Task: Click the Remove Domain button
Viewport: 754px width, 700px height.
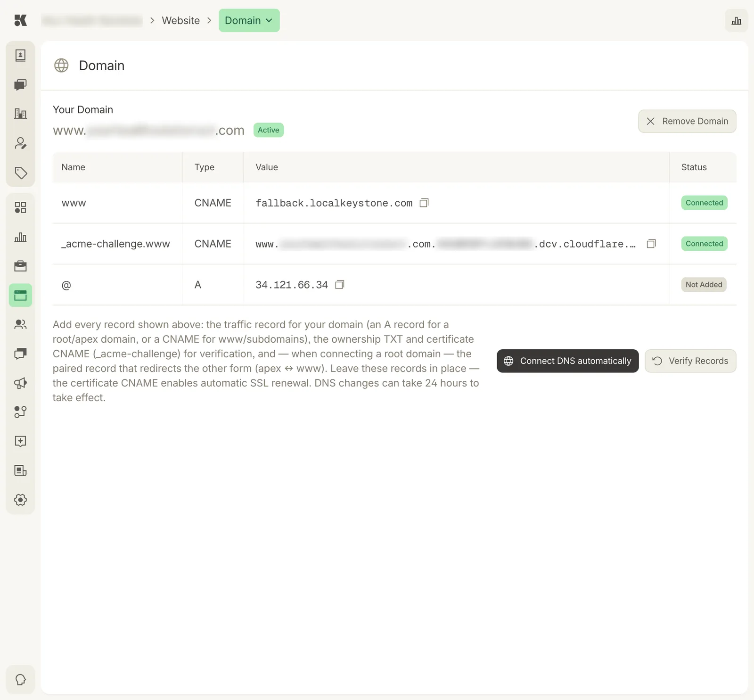Action: pyautogui.click(x=687, y=121)
